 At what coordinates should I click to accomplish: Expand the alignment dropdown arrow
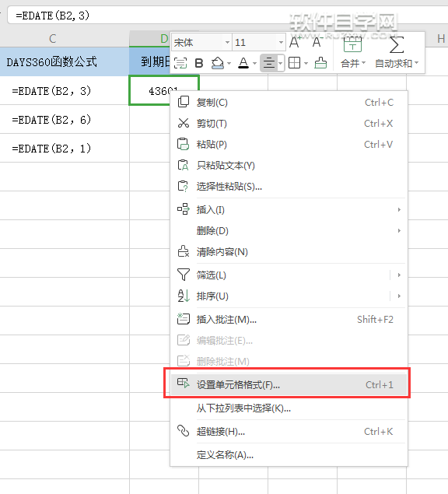(x=281, y=63)
